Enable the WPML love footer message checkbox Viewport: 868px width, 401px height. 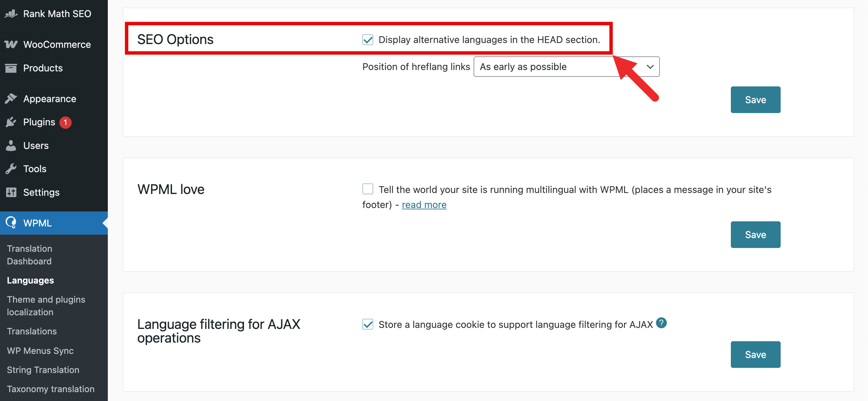[x=368, y=189]
